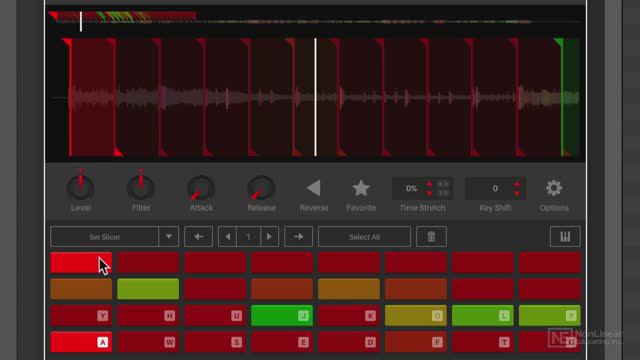Trigger the olive pad labeled O
The image size is (640, 360).
(416, 316)
